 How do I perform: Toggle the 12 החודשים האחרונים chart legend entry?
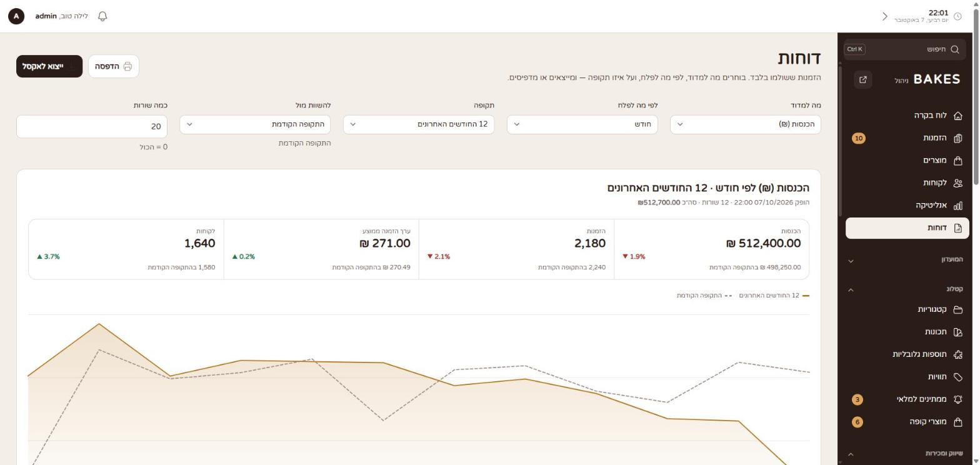click(774, 296)
